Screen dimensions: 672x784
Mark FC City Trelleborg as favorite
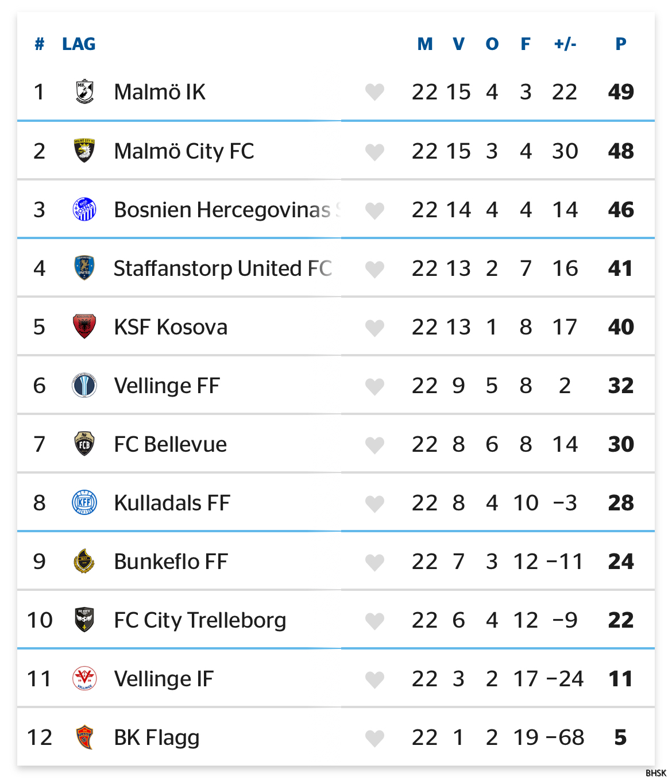pyautogui.click(x=374, y=621)
